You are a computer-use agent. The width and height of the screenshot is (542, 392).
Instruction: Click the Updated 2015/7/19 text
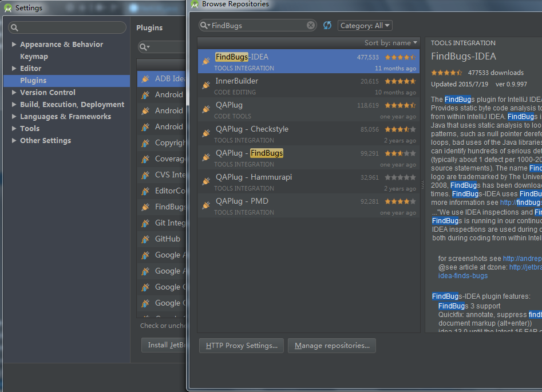pos(460,84)
